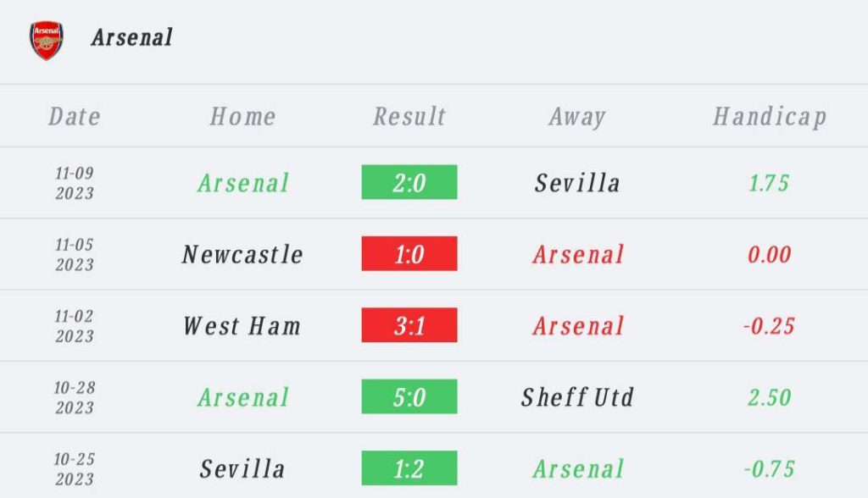Select the 11-05 2023 match date
The width and height of the screenshot is (868, 498).
point(75,254)
